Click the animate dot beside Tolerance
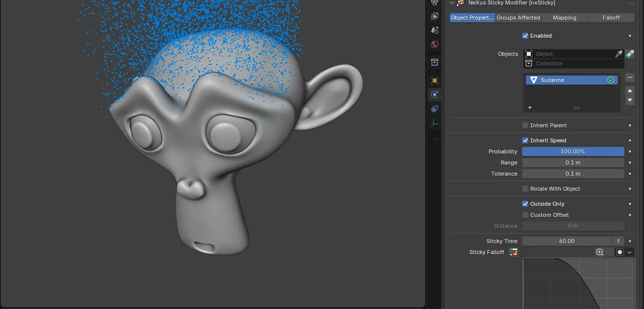 click(630, 174)
